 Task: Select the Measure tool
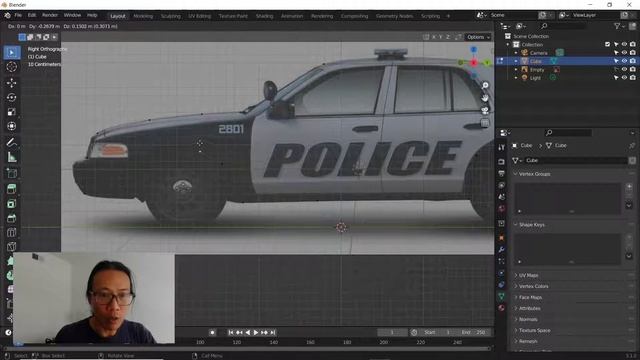pyautogui.click(x=11, y=157)
